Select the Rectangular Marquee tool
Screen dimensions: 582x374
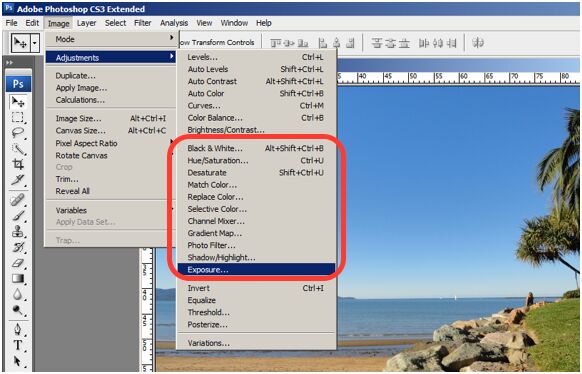[x=18, y=118]
